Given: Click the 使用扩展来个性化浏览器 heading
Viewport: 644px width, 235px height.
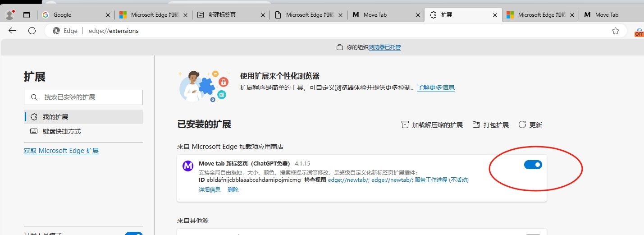Looking at the screenshot, I should coord(280,76).
